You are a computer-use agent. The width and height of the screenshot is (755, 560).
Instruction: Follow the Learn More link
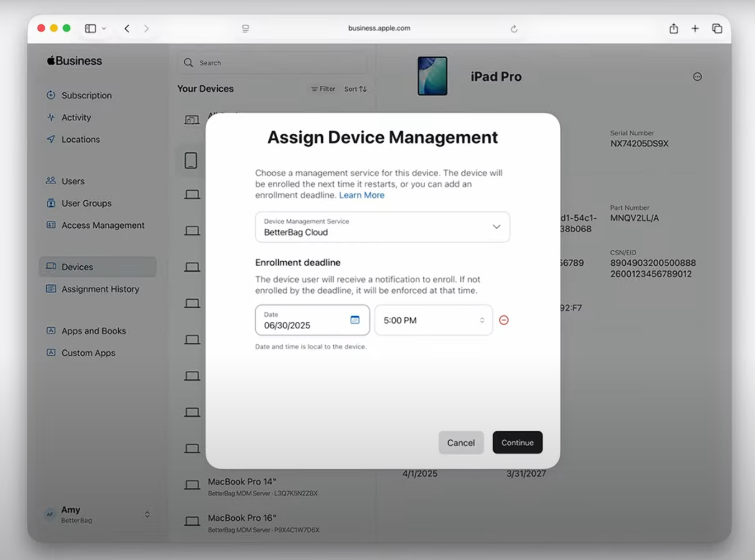[361, 195]
